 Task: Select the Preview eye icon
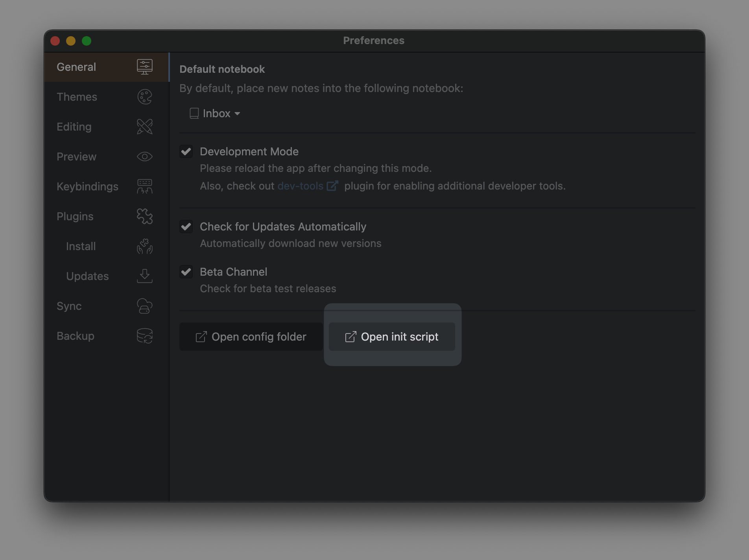(x=144, y=157)
